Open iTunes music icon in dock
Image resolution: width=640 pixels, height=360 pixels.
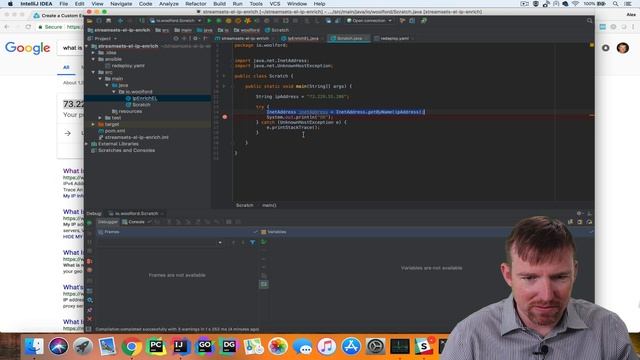point(327,347)
